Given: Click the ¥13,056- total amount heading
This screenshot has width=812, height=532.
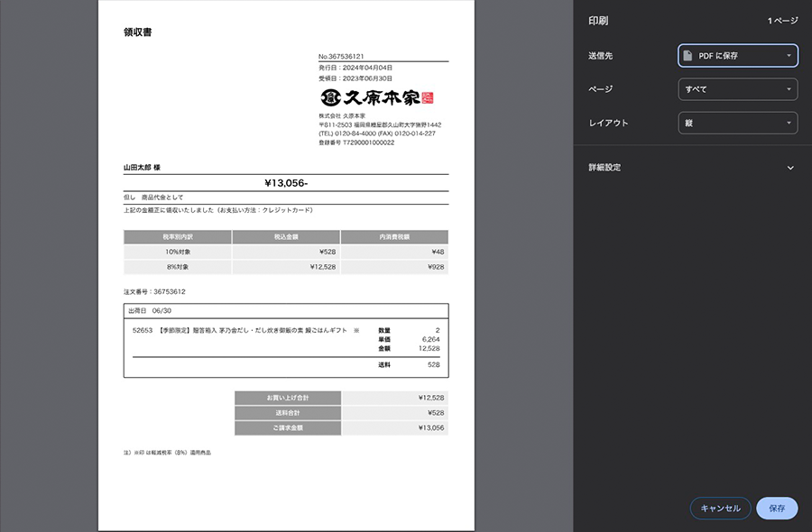Looking at the screenshot, I should 286,182.
